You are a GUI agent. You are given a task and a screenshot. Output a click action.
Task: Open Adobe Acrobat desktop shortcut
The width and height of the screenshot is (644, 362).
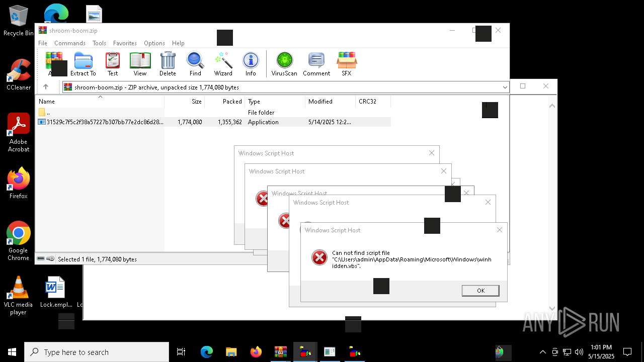19,133
